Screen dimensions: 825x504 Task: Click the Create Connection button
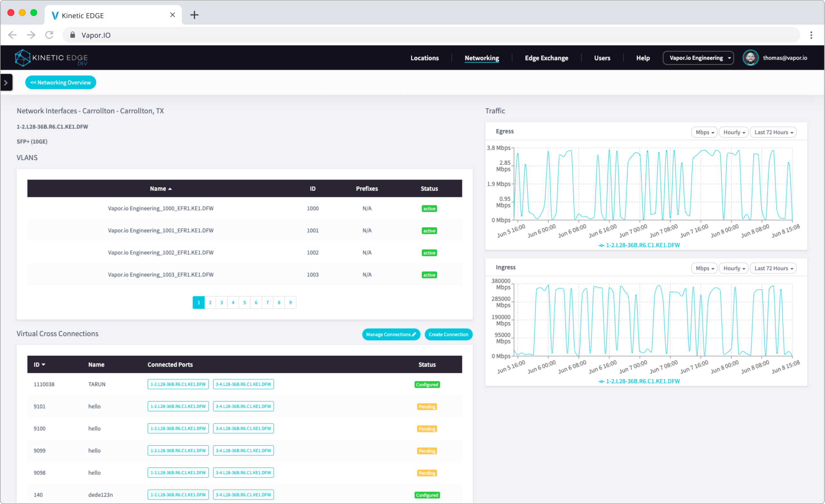tap(448, 334)
